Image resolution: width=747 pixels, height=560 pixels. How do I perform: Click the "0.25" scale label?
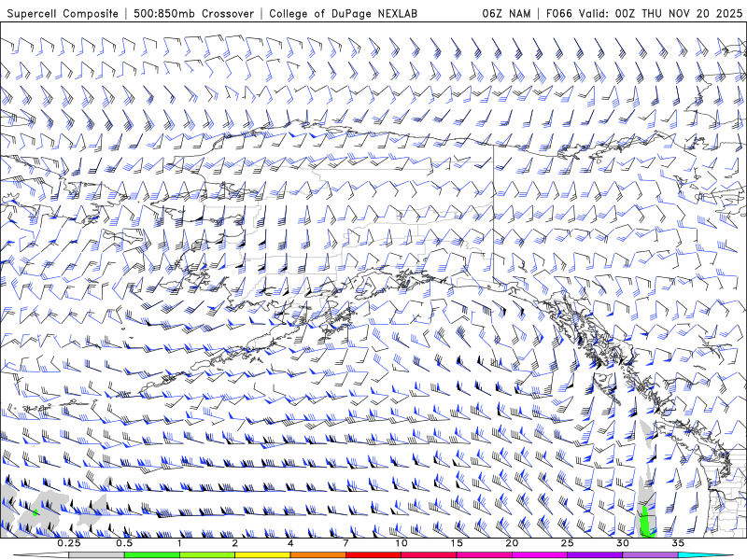pyautogui.click(x=69, y=543)
